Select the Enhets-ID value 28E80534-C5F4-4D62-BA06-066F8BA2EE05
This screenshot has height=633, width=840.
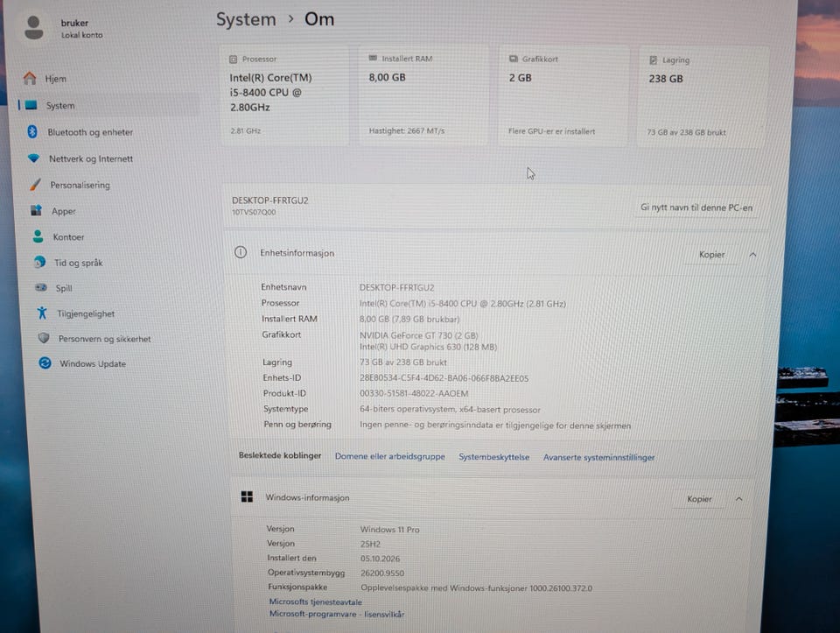[444, 378]
